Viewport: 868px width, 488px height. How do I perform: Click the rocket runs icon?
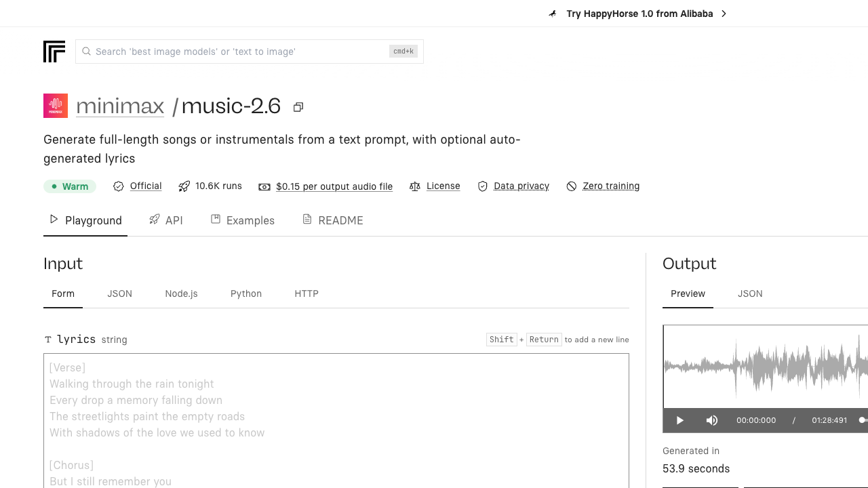pyautogui.click(x=184, y=186)
